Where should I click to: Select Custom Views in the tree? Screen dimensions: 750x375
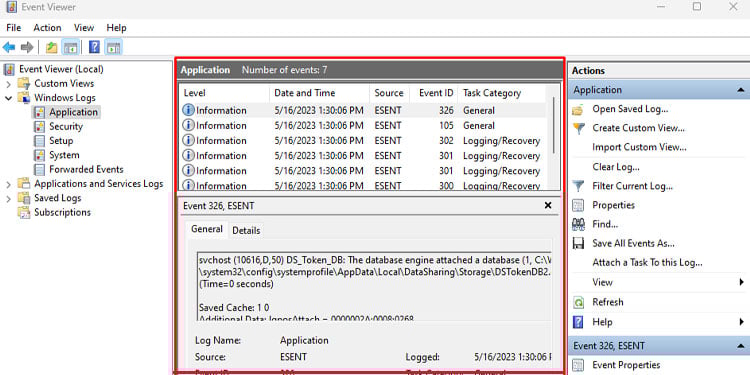coord(64,84)
